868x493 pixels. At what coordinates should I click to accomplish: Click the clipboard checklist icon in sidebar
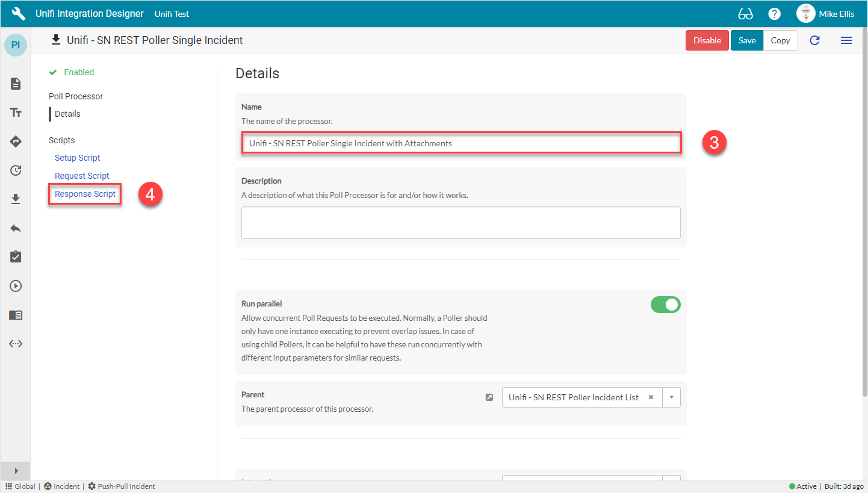[x=15, y=257]
